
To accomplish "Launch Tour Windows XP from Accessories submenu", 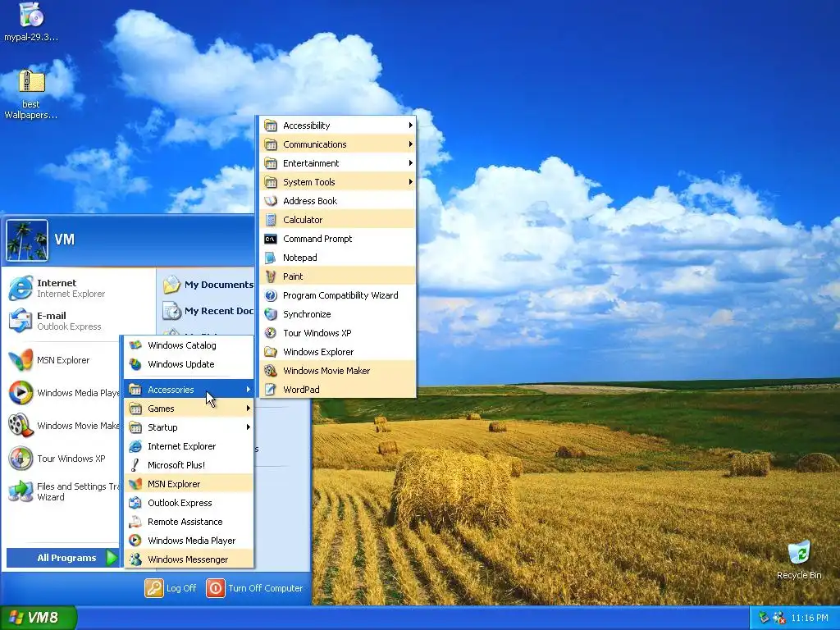I will (338, 333).
